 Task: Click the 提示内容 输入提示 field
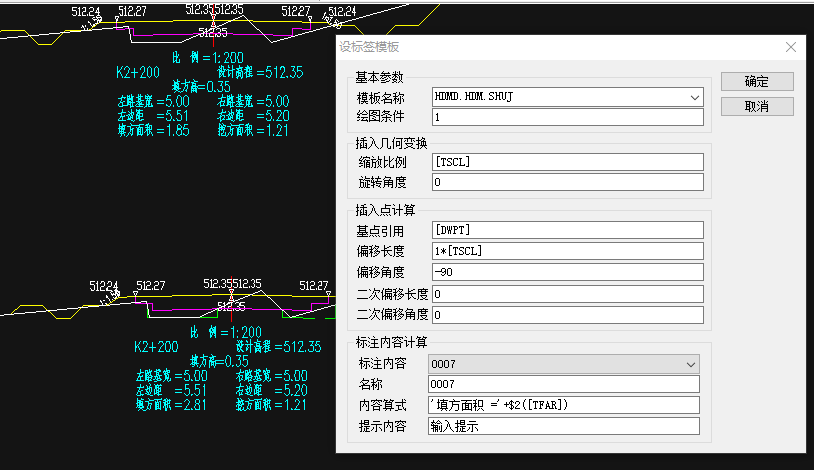point(564,426)
